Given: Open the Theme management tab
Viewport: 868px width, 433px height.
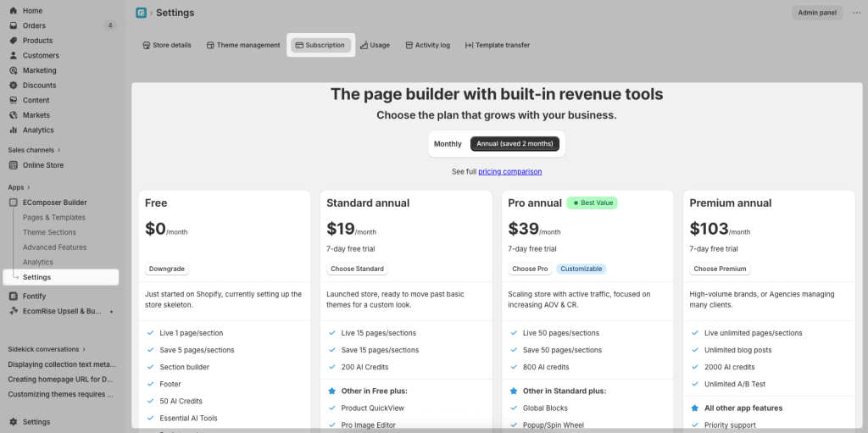Looking at the screenshot, I should click(243, 46).
